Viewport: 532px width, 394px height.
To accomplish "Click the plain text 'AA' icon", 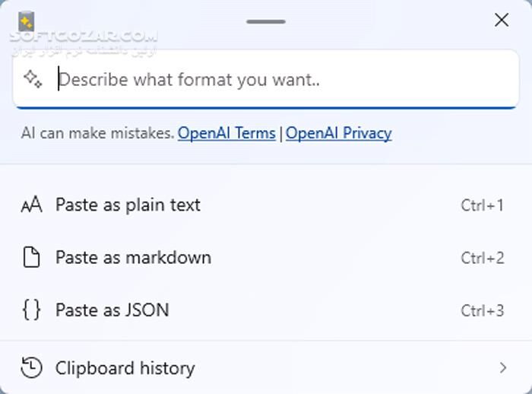I will (31, 205).
